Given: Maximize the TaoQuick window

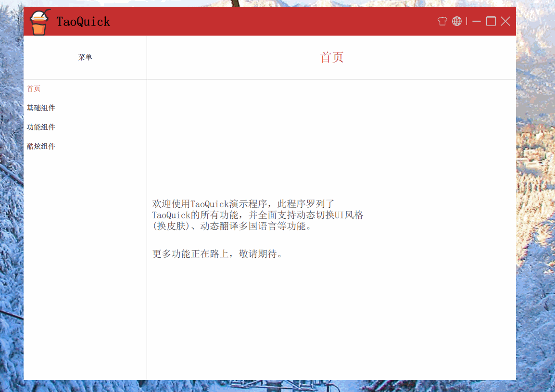Looking at the screenshot, I should point(491,21).
